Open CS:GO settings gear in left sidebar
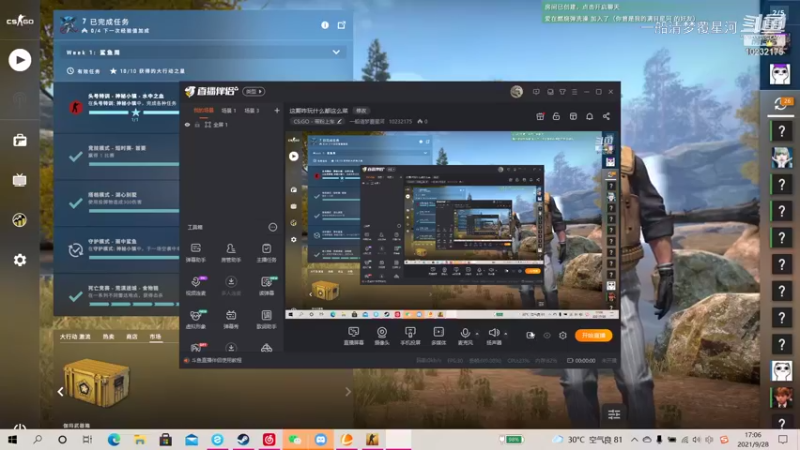 (x=19, y=260)
